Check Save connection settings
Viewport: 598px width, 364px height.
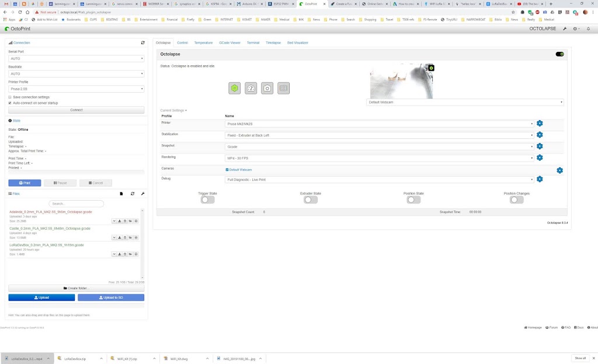click(10, 97)
